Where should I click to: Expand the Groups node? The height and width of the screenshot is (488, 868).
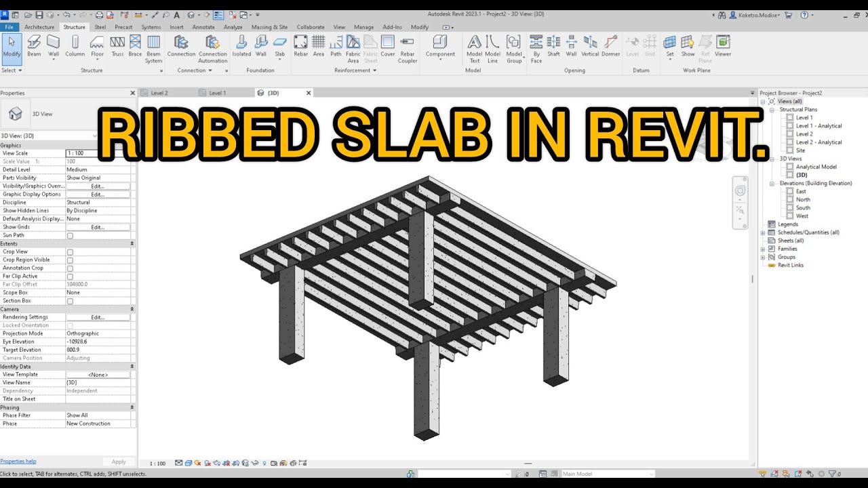[x=763, y=257]
